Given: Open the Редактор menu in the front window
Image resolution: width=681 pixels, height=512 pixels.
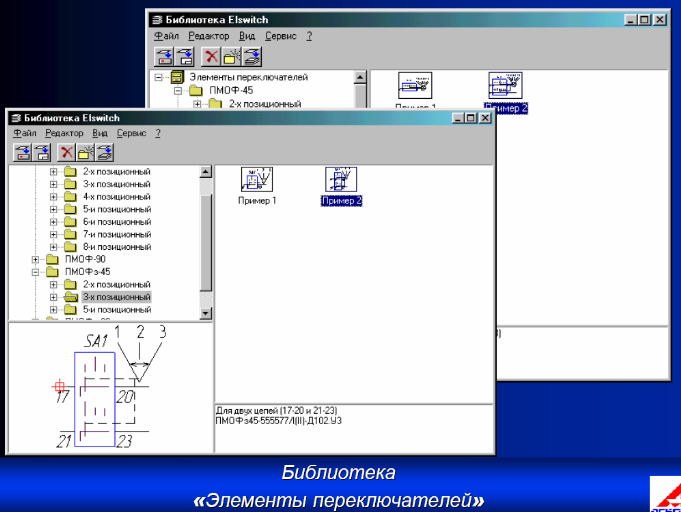Looking at the screenshot, I should tap(64, 133).
